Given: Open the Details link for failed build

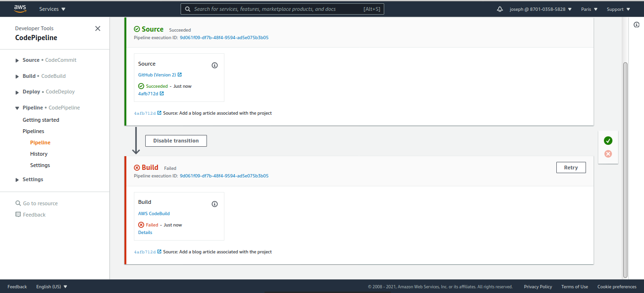Looking at the screenshot, I should 145,233.
